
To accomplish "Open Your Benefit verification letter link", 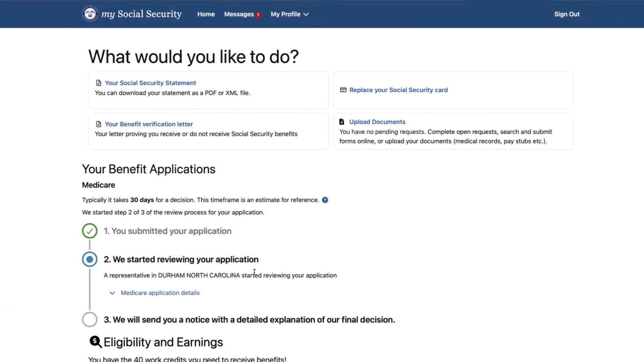I will click(x=149, y=124).
